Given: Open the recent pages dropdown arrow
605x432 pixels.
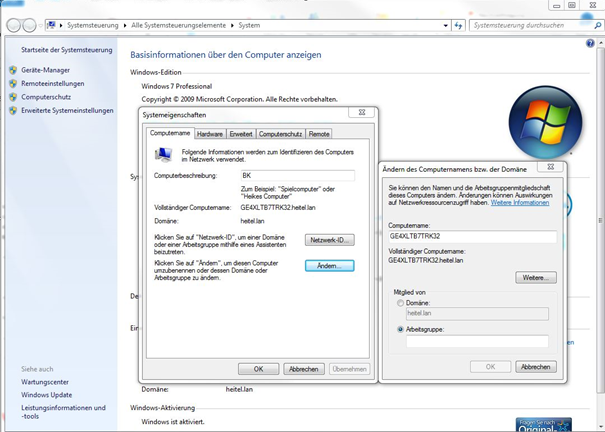Looking at the screenshot, I should click(x=41, y=26).
